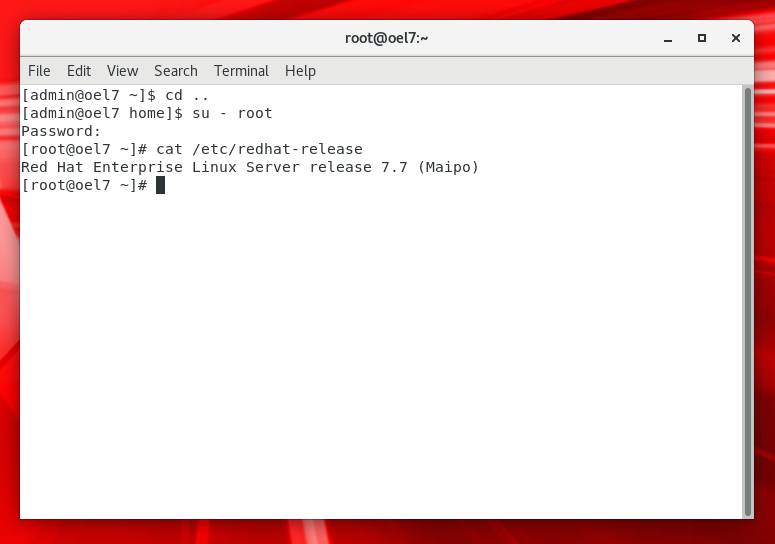Screen dimensions: 775x544
Task: Open the View menu
Action: 123,71
